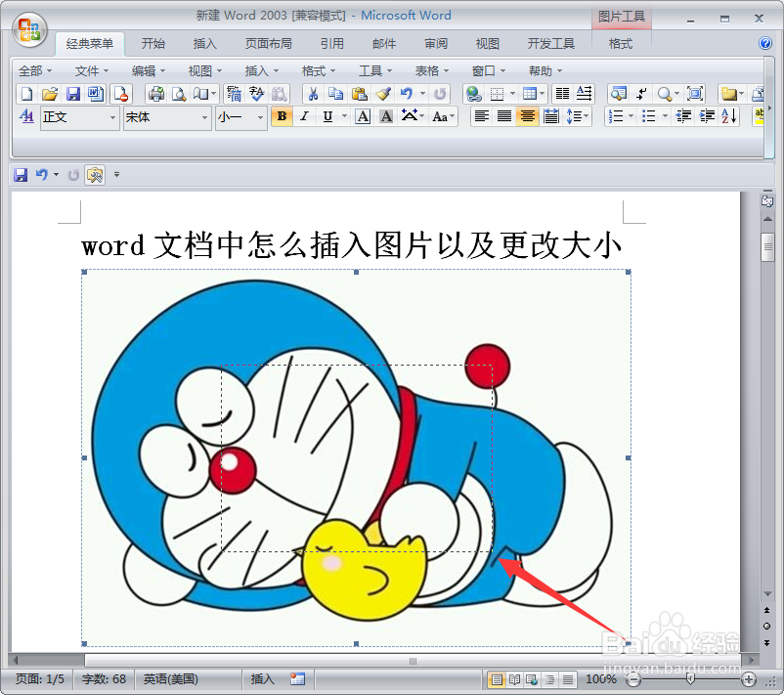Click the Columns layout icon
784x695 pixels.
coord(562,94)
